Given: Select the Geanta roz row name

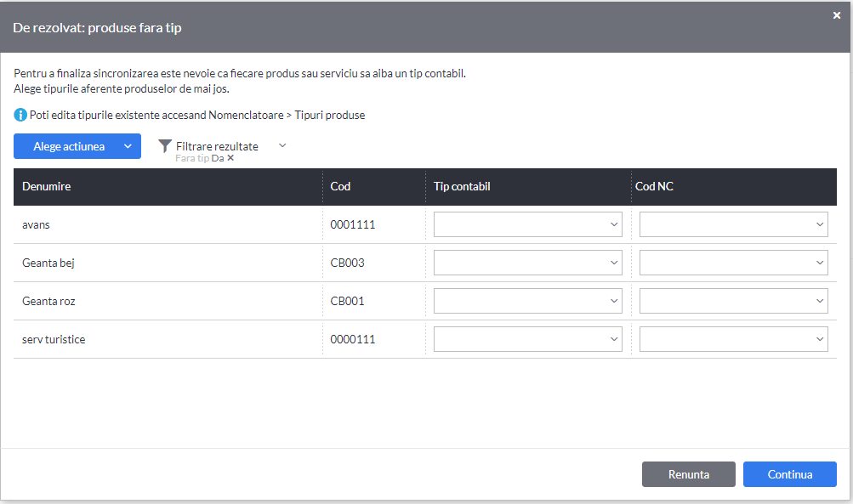Looking at the screenshot, I should tap(48, 301).
